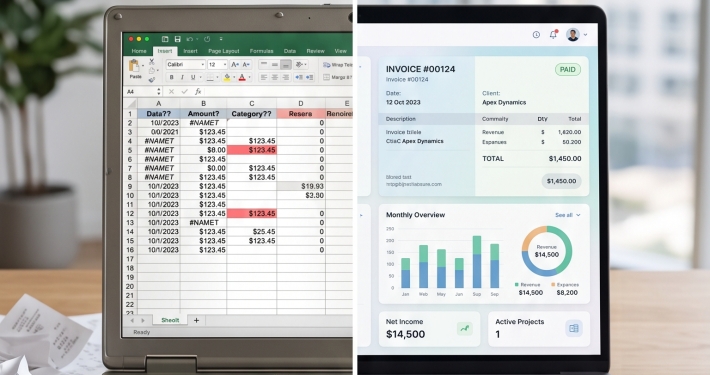
Task: Click the PAID status badge
Action: pos(568,70)
